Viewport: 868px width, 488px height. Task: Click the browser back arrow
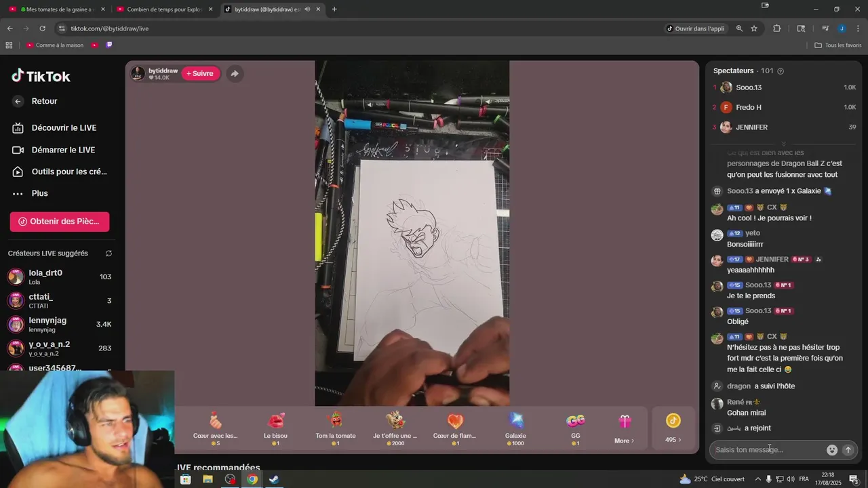9,28
